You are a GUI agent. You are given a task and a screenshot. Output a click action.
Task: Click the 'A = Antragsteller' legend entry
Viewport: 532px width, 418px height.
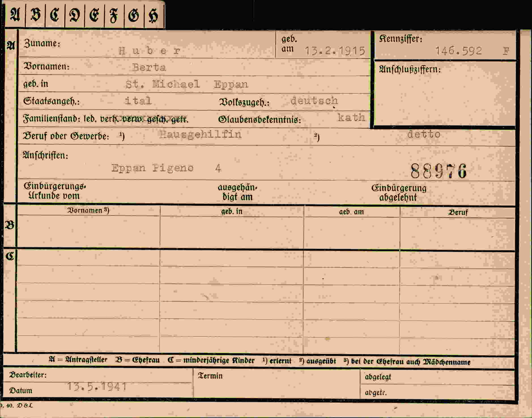(x=78, y=359)
